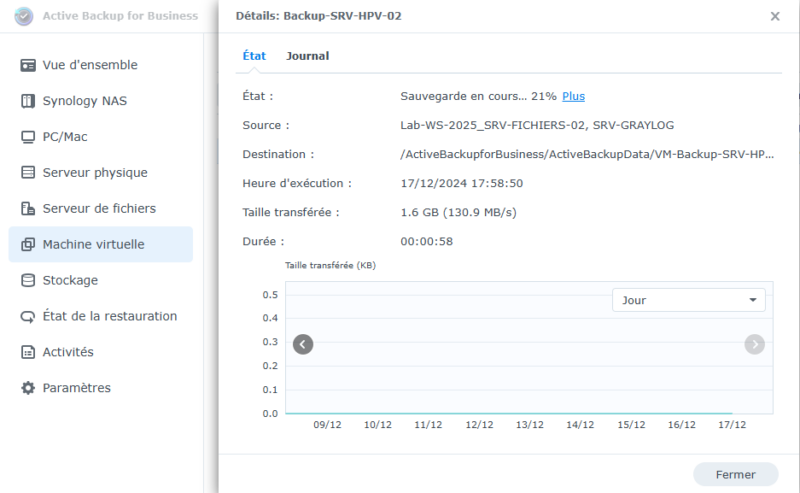Click the PC/Mac monitor icon
Image resolution: width=800 pixels, height=493 pixels.
tap(28, 137)
